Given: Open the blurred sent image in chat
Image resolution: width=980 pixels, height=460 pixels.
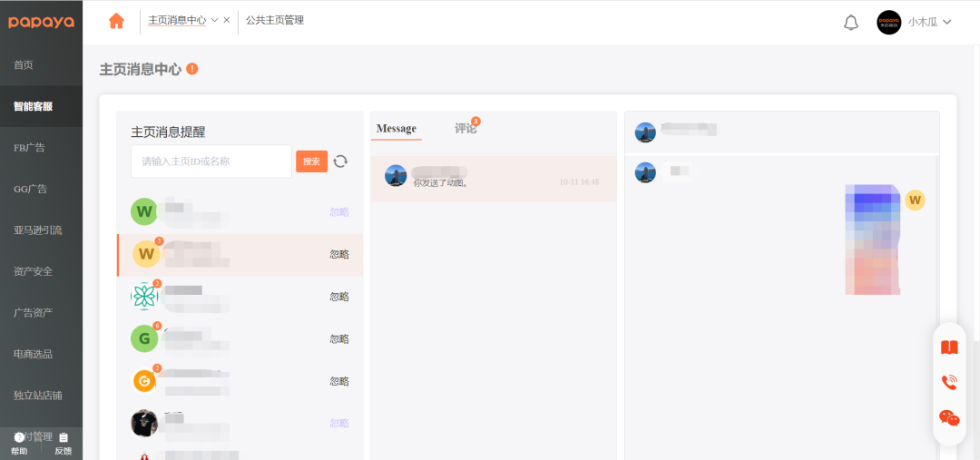Looking at the screenshot, I should 873,240.
